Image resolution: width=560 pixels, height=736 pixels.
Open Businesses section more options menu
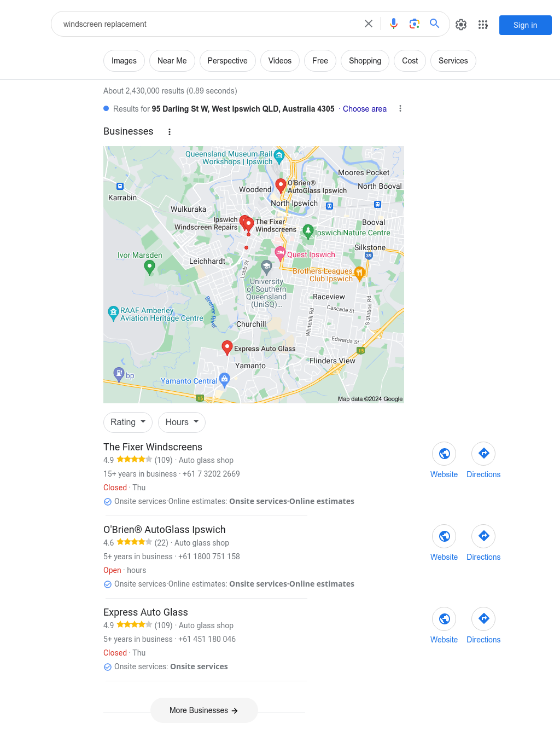click(x=170, y=132)
